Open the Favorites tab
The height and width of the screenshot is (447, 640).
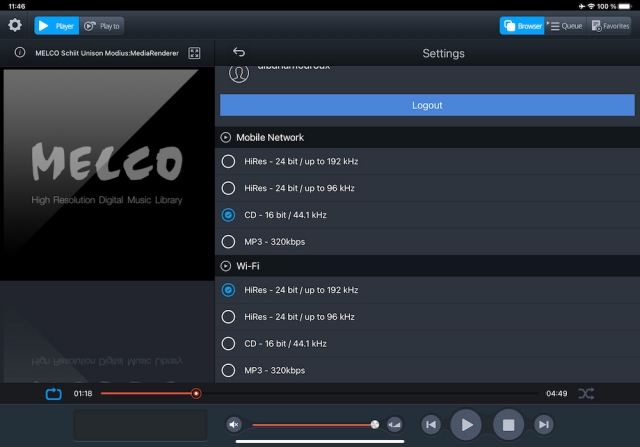click(x=610, y=26)
